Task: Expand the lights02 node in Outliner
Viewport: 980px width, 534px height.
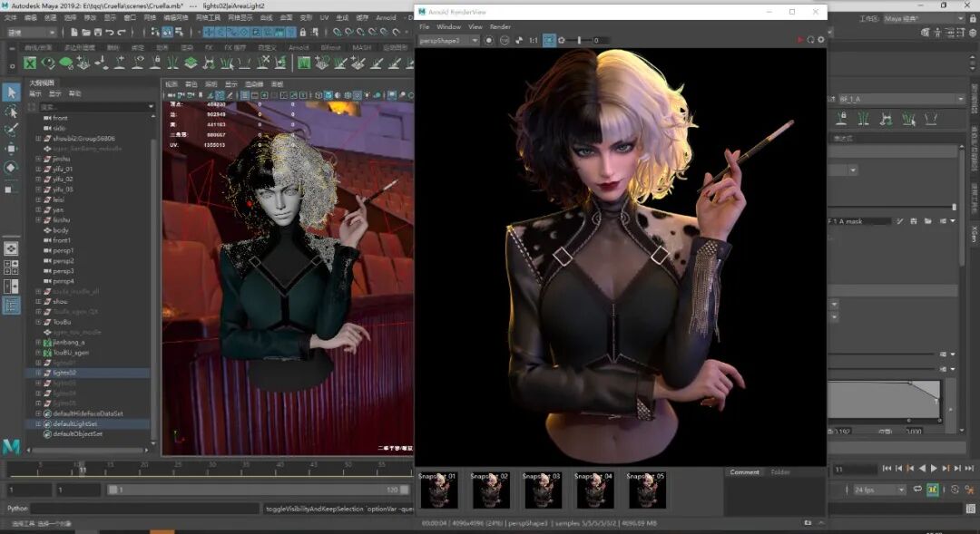Action: (38, 373)
